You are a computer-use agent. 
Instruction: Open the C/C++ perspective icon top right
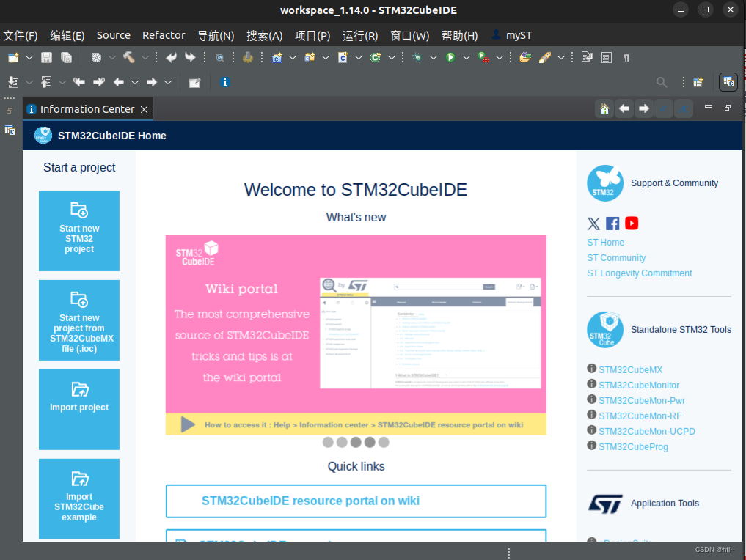[728, 82]
